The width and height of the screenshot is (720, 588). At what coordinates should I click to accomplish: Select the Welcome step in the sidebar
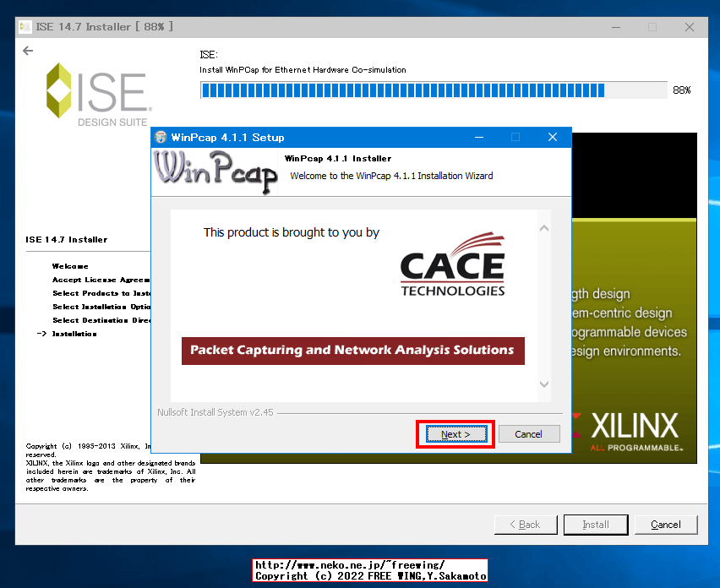coord(70,265)
